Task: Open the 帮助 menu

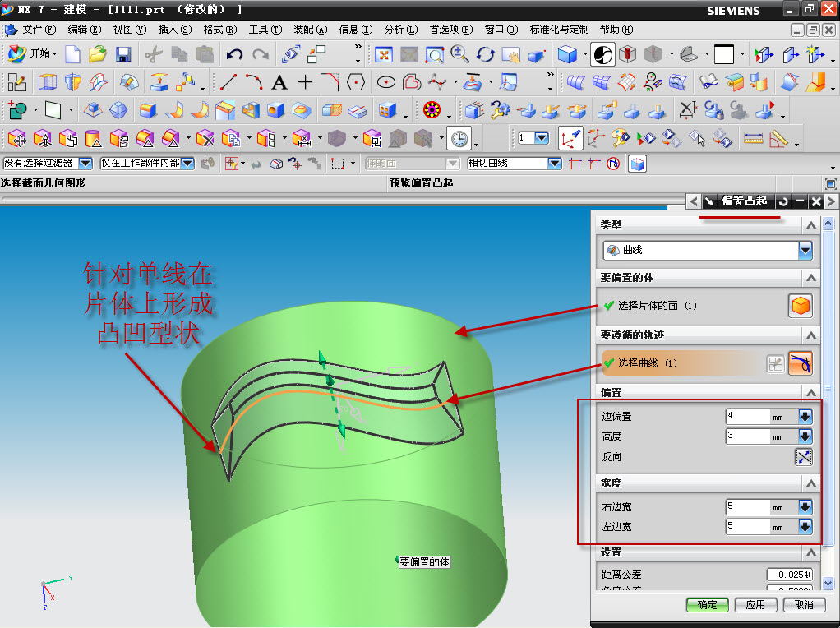Action: pyautogui.click(x=616, y=30)
